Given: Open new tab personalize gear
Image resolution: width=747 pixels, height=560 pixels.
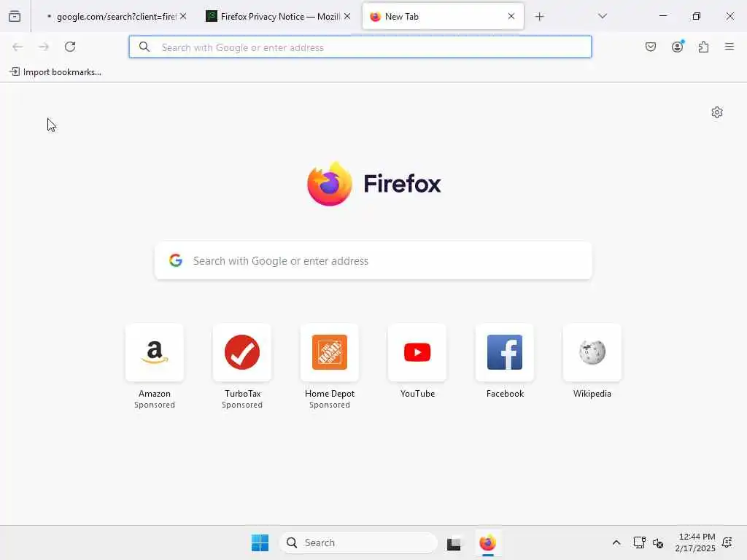Looking at the screenshot, I should 717,112.
